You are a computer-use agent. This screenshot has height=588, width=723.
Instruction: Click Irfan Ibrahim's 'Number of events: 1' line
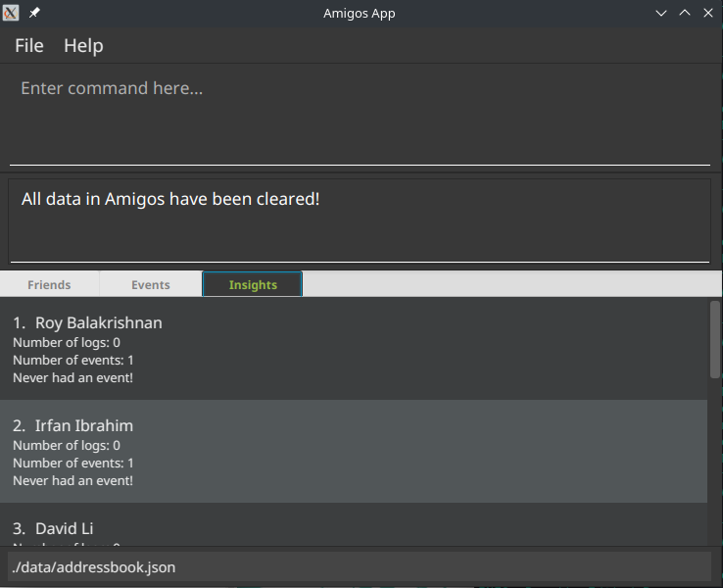[72, 463]
